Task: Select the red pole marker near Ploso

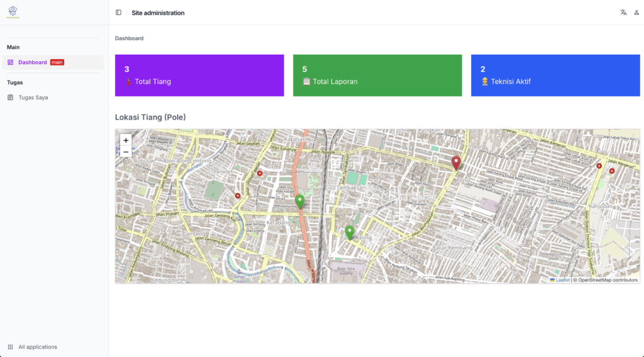Action: 456,163
